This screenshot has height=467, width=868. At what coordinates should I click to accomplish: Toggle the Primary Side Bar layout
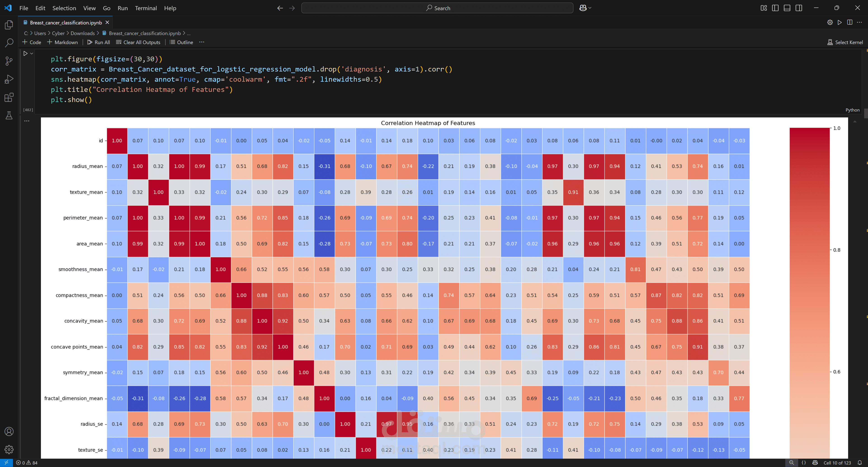(x=775, y=8)
